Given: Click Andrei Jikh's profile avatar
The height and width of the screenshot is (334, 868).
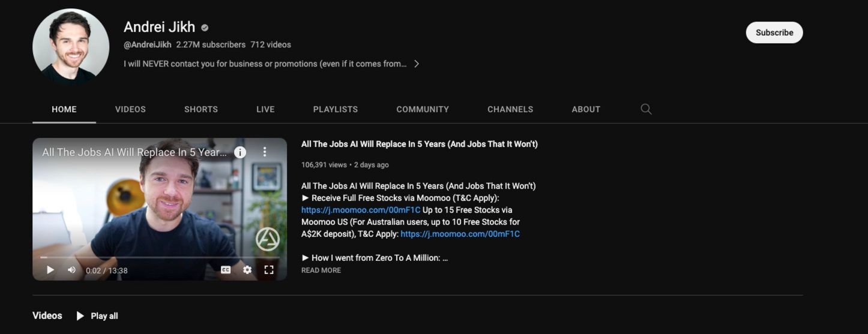Looking at the screenshot, I should click(x=71, y=47).
